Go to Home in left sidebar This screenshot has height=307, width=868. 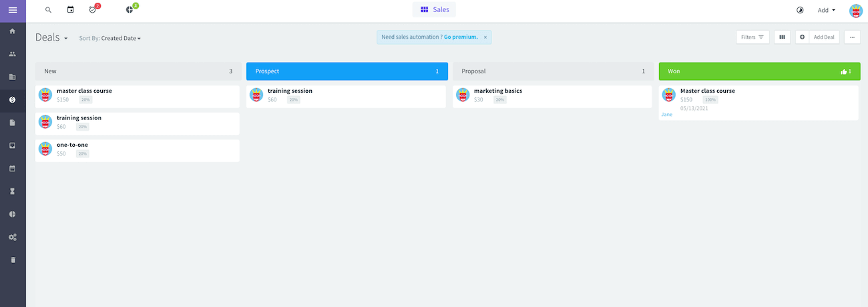[12, 31]
